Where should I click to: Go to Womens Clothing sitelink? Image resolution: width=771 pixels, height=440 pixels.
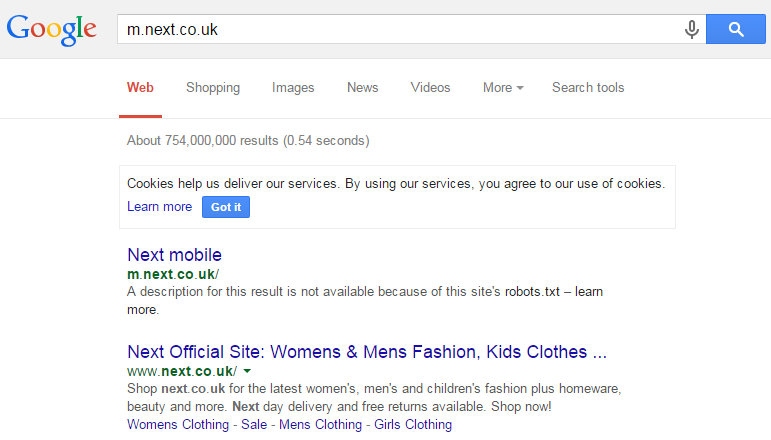tap(178, 424)
